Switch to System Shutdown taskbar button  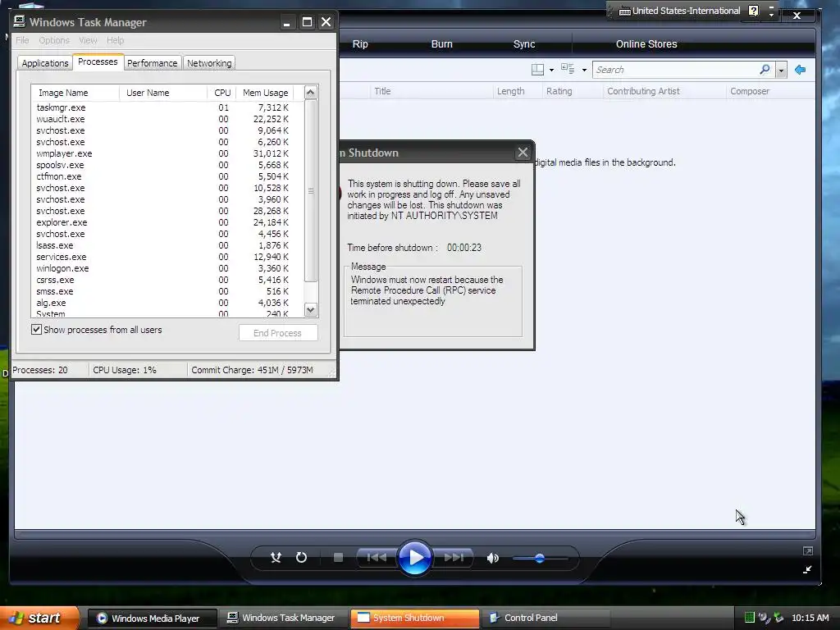414,619
